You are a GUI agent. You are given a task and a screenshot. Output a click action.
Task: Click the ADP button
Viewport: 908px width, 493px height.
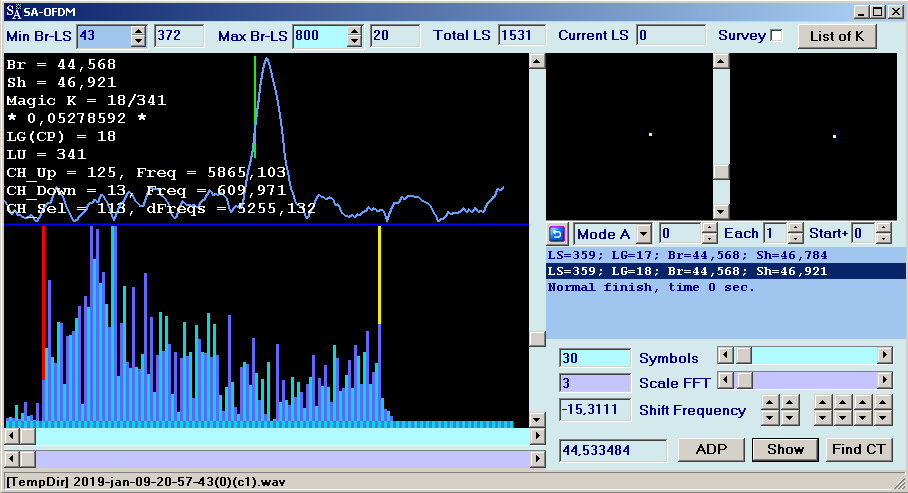(x=711, y=450)
